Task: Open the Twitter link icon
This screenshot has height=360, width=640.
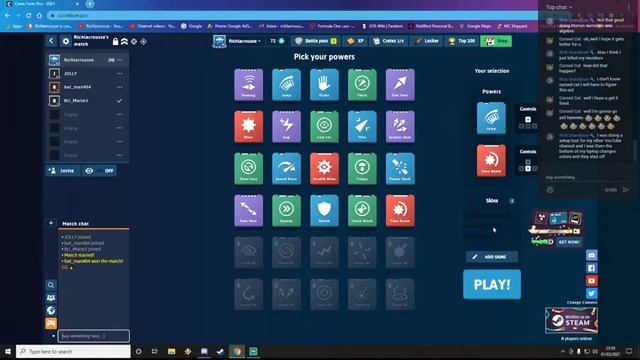Action: (591, 293)
